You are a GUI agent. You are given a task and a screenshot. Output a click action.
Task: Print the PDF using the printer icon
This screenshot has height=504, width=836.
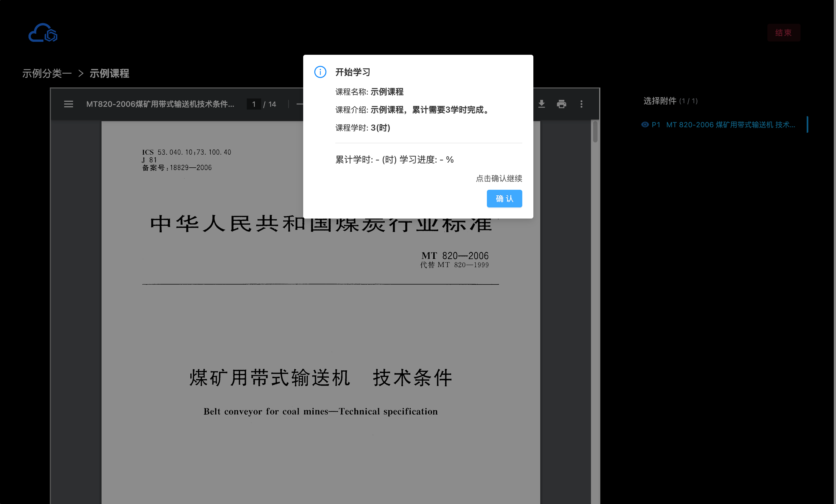(x=562, y=104)
